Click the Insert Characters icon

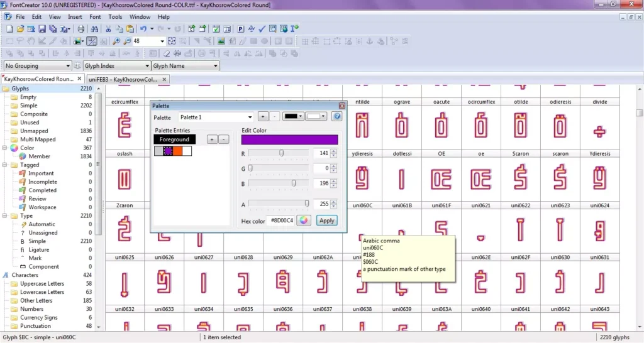(191, 29)
